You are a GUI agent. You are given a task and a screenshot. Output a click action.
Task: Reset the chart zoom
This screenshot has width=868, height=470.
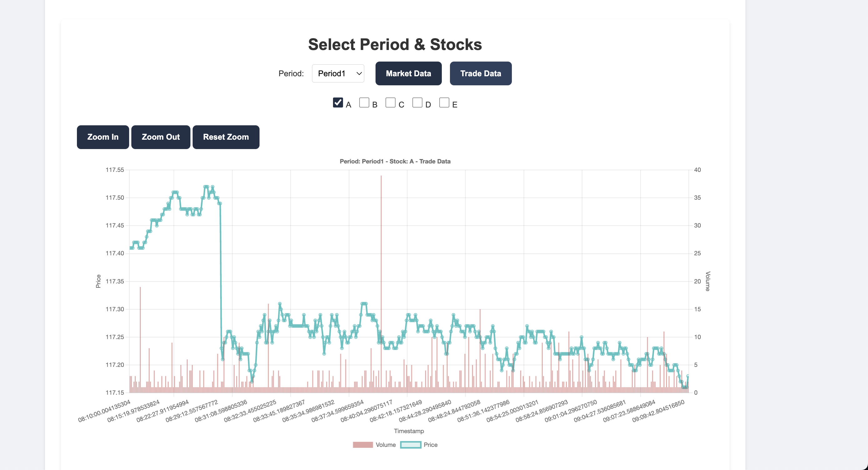coord(226,137)
